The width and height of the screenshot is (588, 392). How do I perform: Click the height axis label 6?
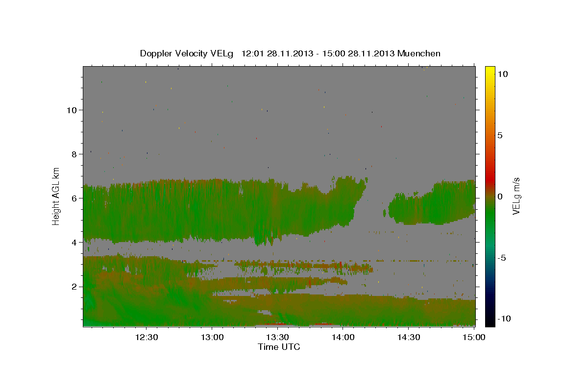73,198
